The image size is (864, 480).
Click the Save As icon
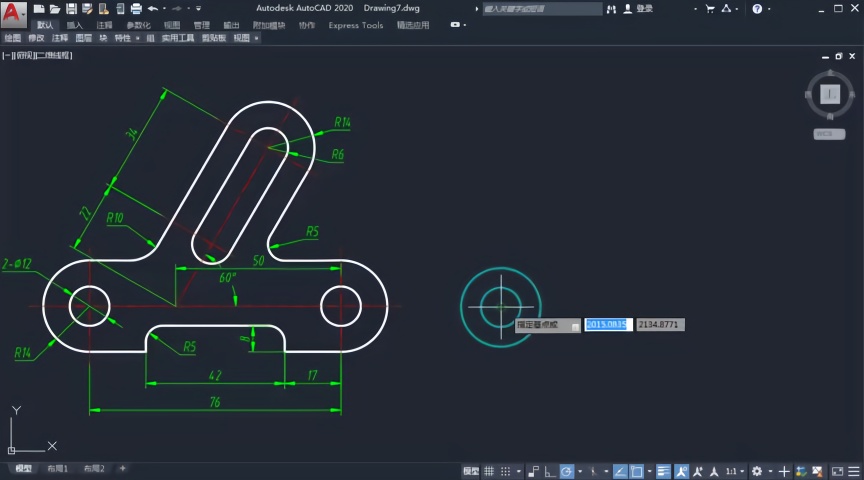click(x=87, y=9)
